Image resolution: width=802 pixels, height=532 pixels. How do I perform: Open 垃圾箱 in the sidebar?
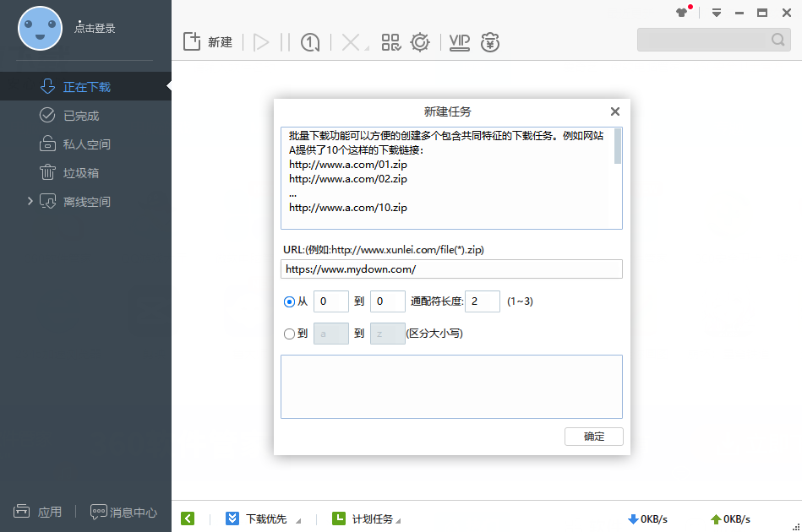[x=81, y=173]
